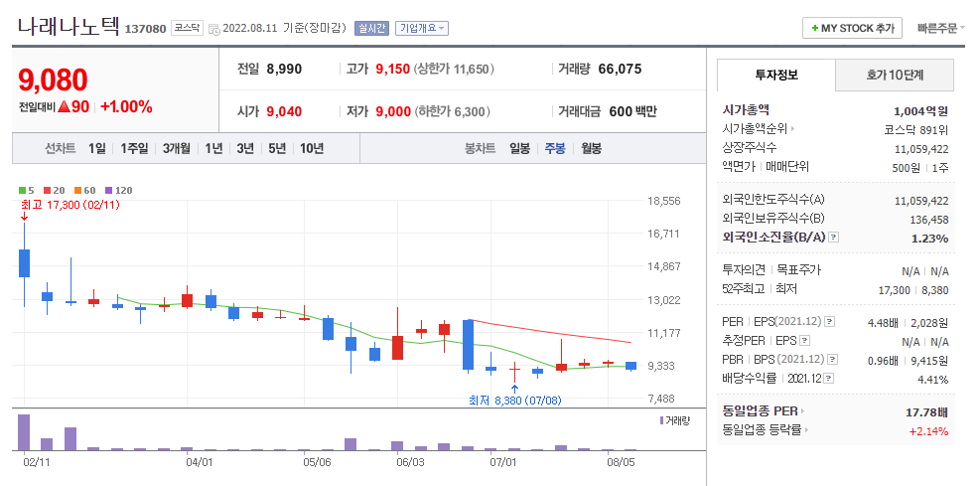
Task: Click the 시가 value 9,040
Action: [284, 112]
